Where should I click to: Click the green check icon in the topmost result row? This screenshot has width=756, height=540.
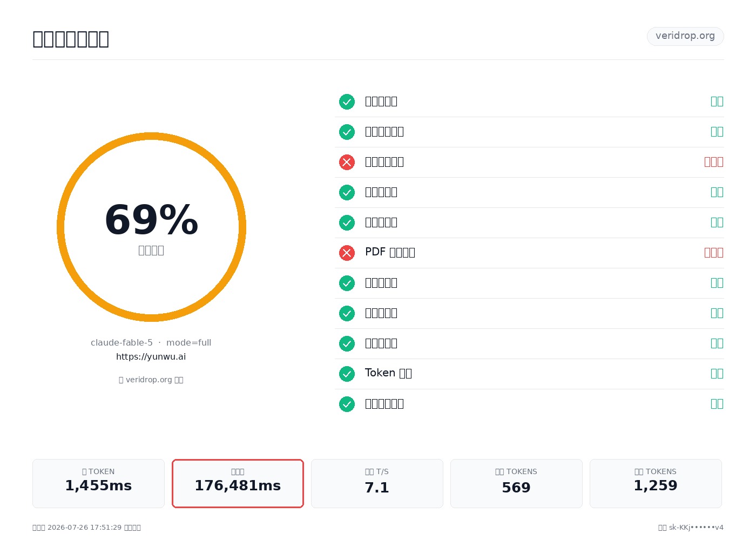[x=347, y=102]
